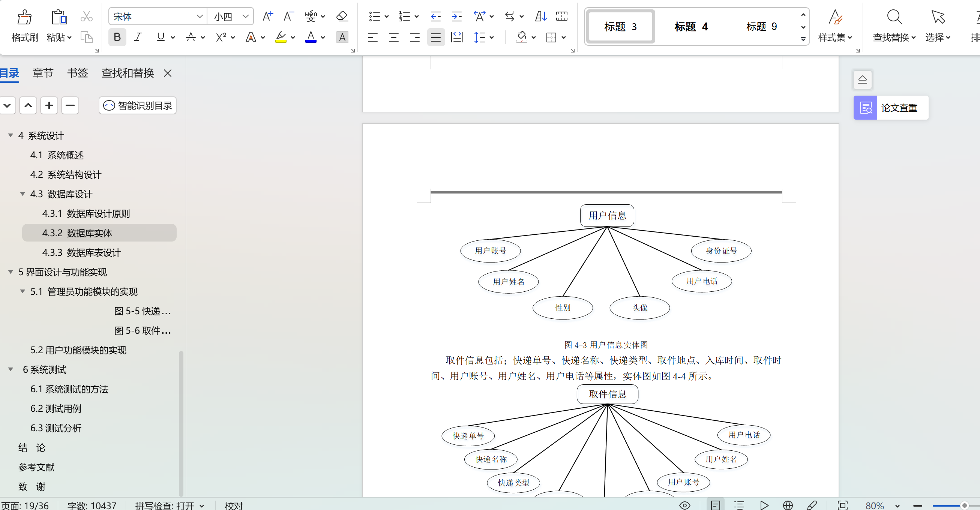Click the increase indent icon

pos(456,16)
